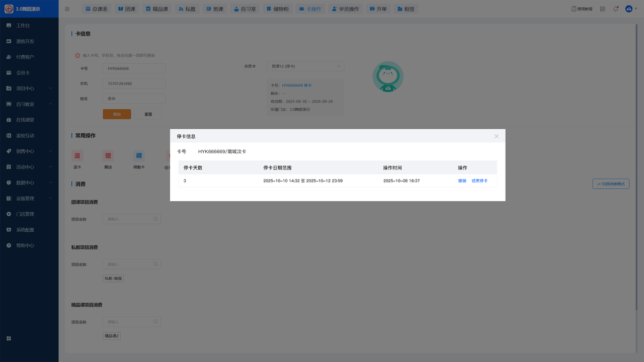Expand the 会员卡 dropdown selector
The width and height of the screenshot is (644, 362).
(x=305, y=66)
